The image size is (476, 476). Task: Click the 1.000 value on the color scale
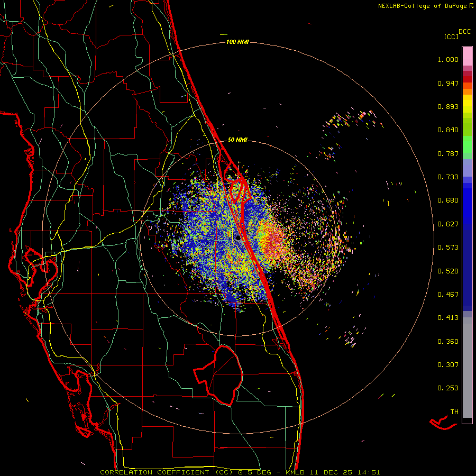coord(448,59)
